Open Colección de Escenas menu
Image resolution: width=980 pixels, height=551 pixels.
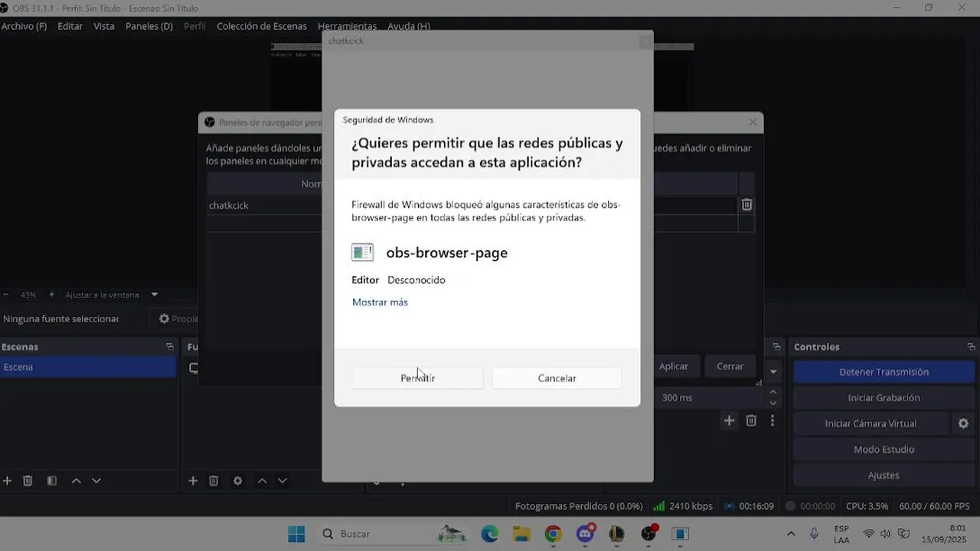262,26
